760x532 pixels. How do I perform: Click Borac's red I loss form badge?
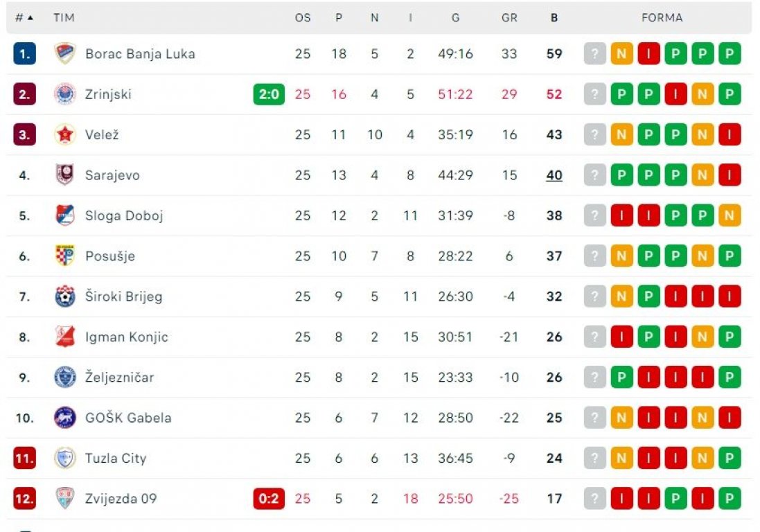coord(648,54)
